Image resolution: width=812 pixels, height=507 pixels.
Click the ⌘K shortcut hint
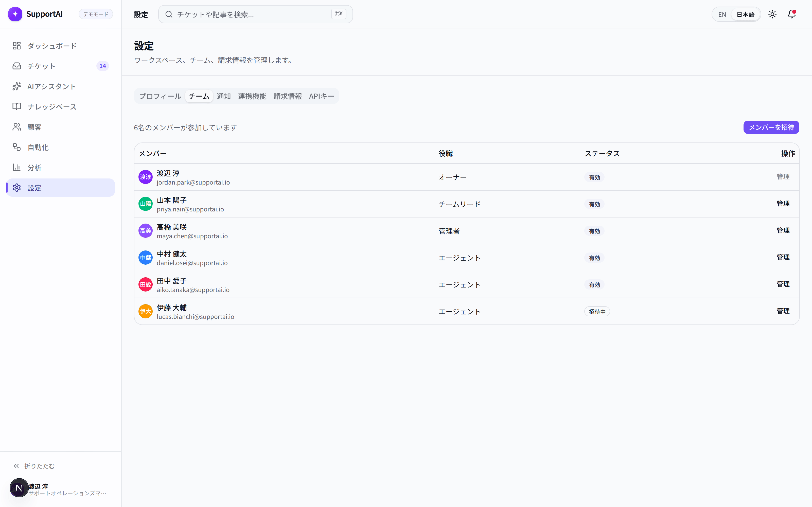(x=338, y=14)
